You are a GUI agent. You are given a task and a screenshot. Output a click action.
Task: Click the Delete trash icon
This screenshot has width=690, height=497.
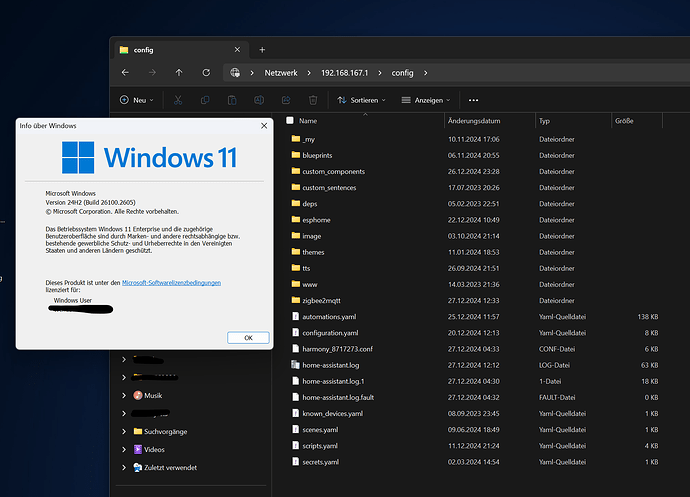click(313, 100)
